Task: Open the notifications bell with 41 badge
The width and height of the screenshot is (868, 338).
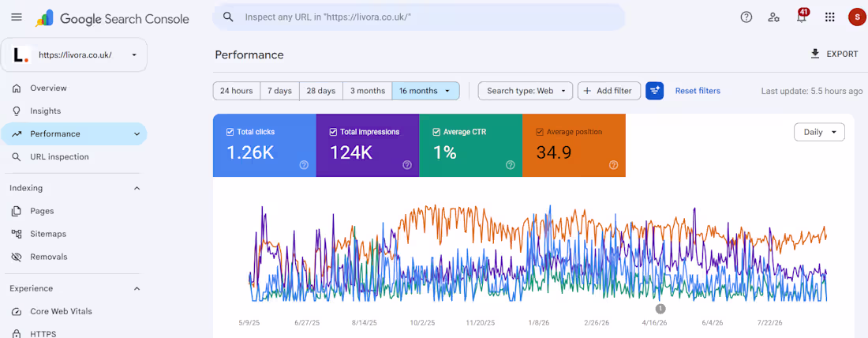Action: [802, 16]
